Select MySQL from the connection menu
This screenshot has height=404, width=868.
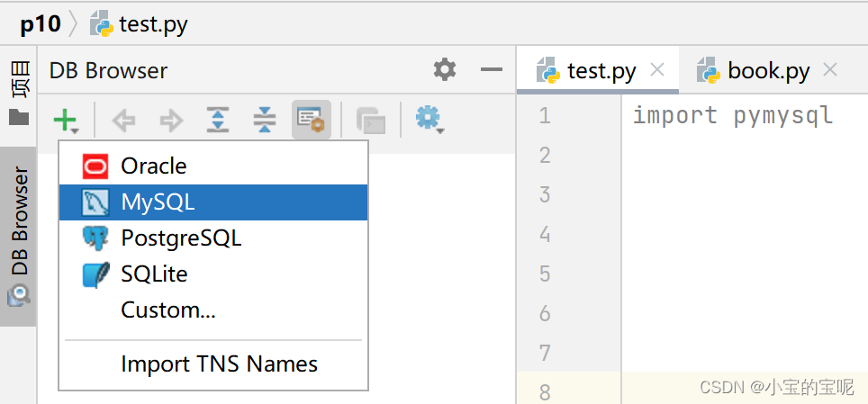(x=213, y=202)
